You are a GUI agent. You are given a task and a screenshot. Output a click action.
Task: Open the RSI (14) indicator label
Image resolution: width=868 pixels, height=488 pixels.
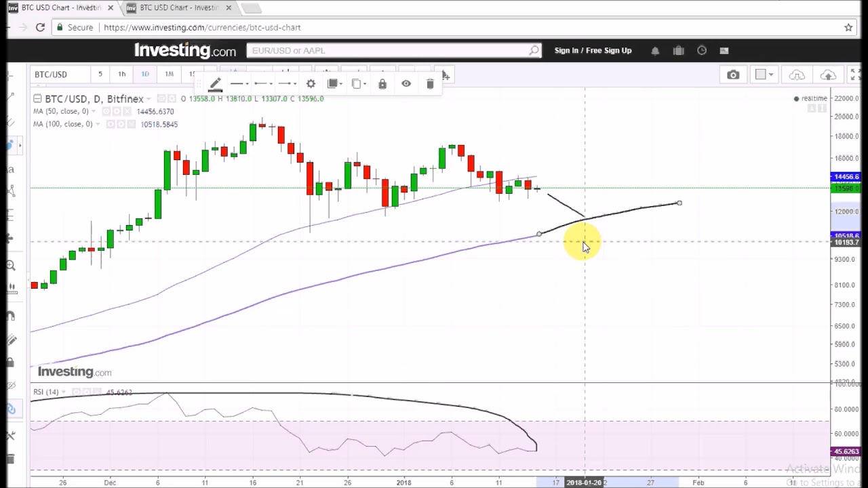click(46, 392)
